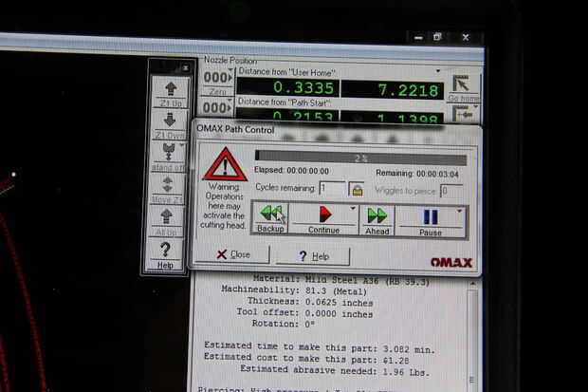Close the small Z-axis tool palette
588x392 pixels.
185,68
